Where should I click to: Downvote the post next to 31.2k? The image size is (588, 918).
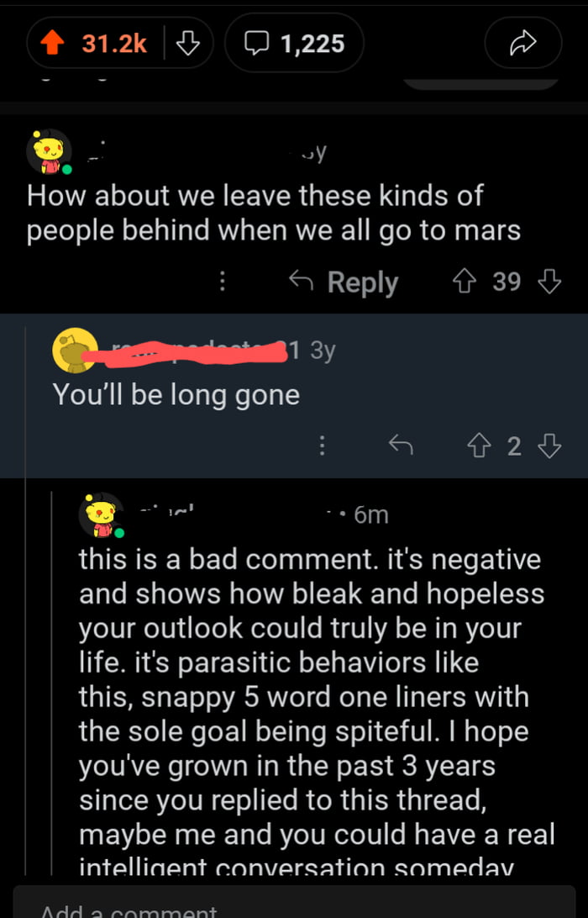[187, 44]
